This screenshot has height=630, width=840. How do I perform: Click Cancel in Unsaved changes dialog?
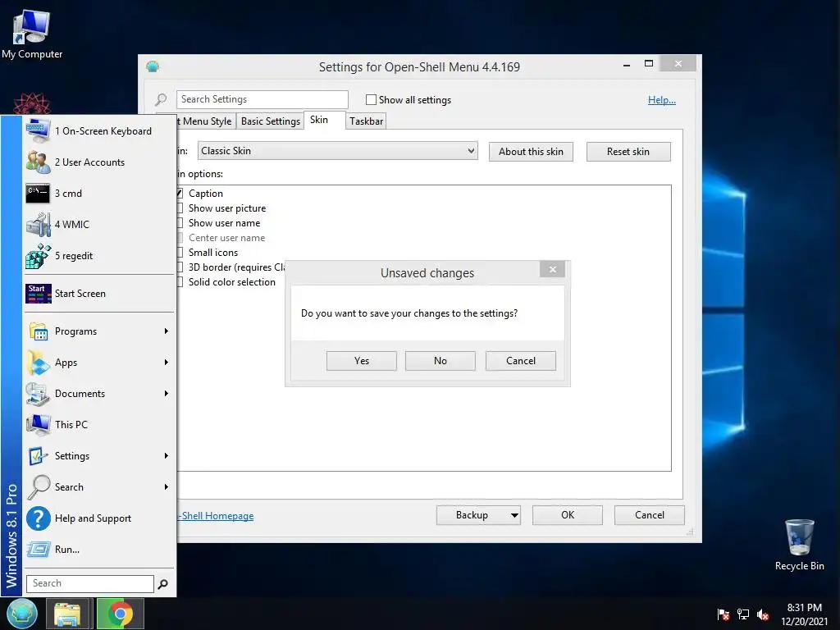click(521, 361)
